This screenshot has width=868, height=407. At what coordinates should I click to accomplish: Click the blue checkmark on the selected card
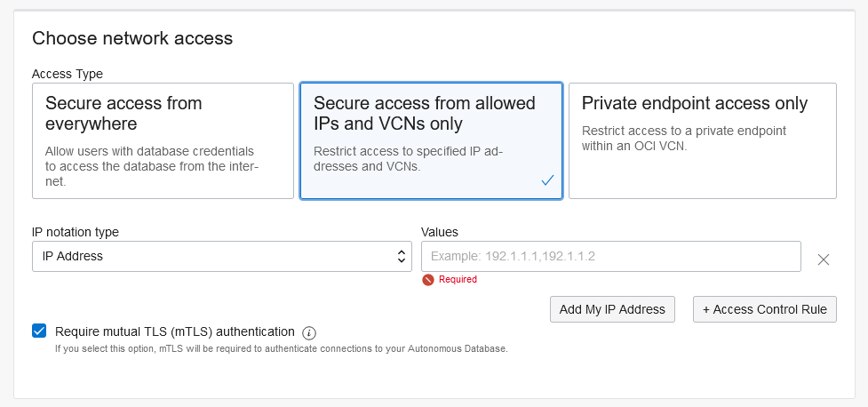point(547,180)
